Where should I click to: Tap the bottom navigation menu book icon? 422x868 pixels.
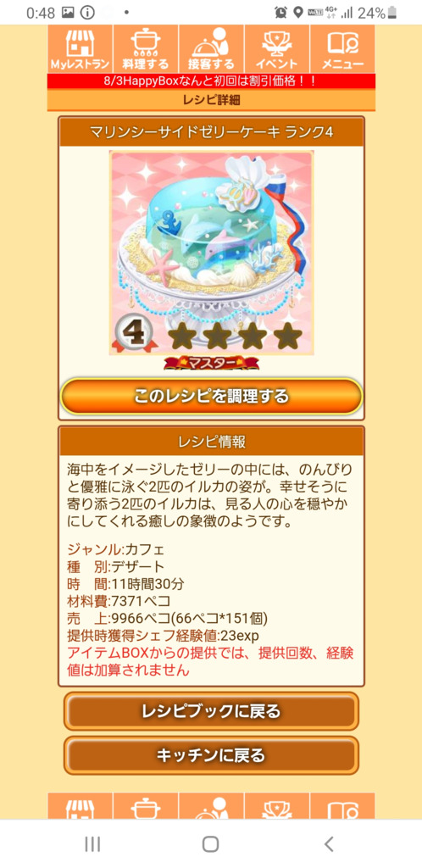point(342,806)
